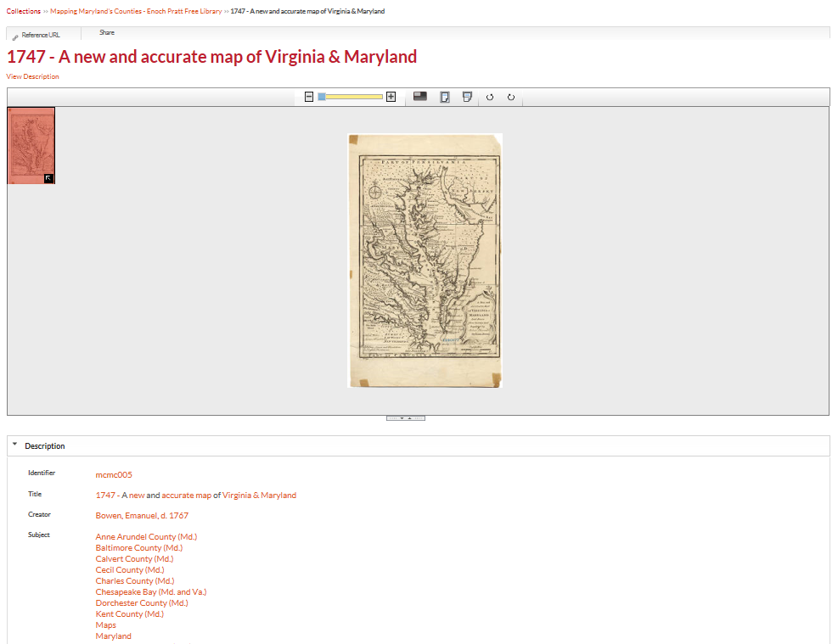Click the Subject field label
The height and width of the screenshot is (644, 838).
click(39, 535)
